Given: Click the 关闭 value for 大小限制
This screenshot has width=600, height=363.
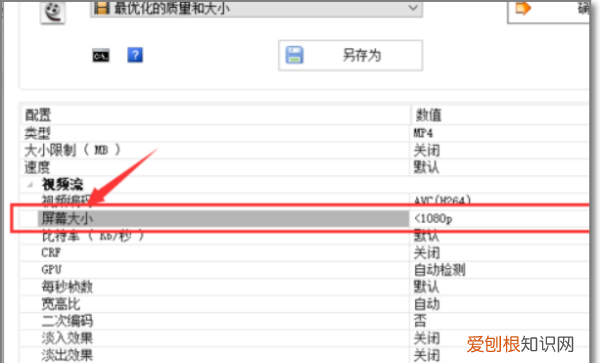Looking at the screenshot, I should 427,150.
